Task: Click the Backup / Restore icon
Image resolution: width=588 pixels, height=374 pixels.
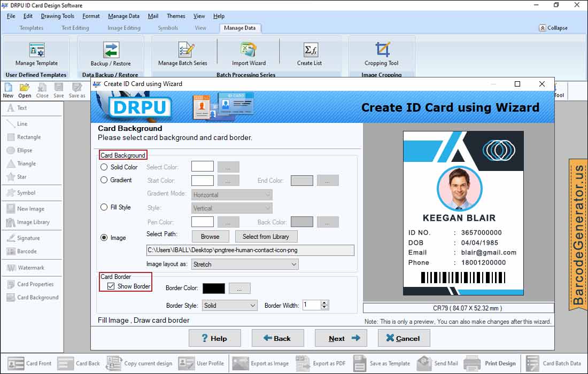Action: click(111, 50)
